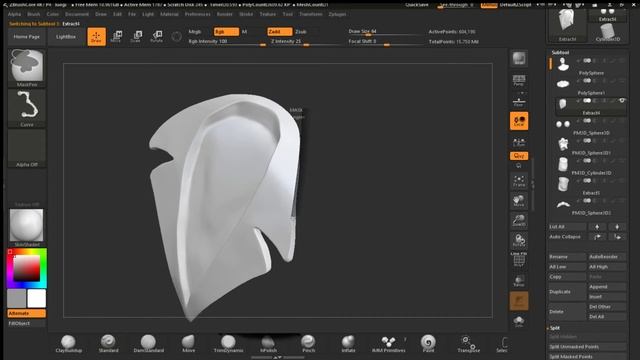Choose the DamStandard brush
The height and width of the screenshot is (360, 640).
pos(148,344)
